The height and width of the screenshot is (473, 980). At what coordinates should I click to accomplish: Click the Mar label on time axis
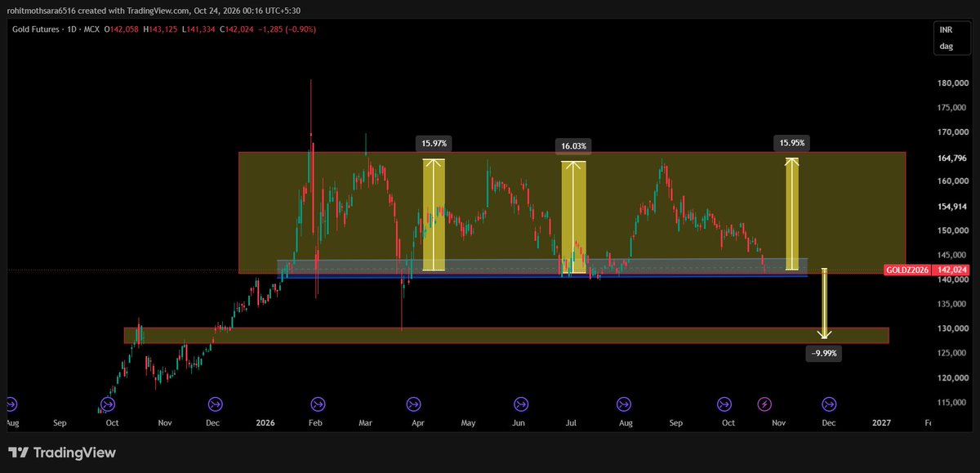tap(365, 423)
